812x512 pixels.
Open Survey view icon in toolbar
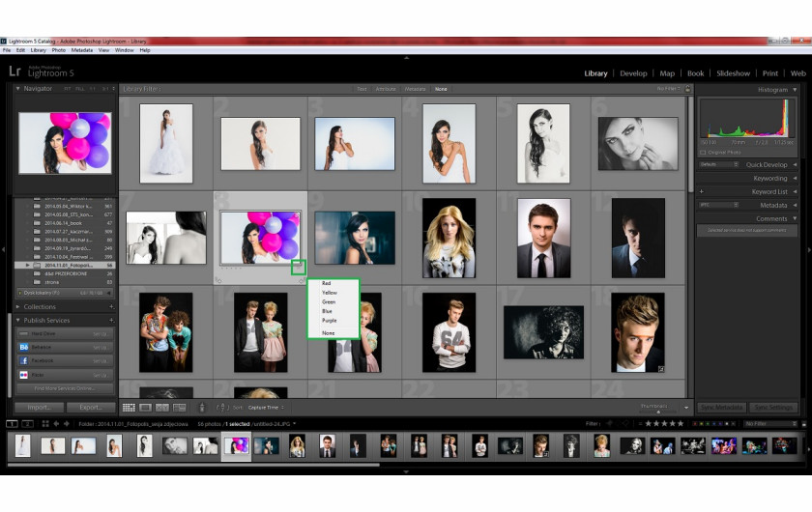coord(179,408)
